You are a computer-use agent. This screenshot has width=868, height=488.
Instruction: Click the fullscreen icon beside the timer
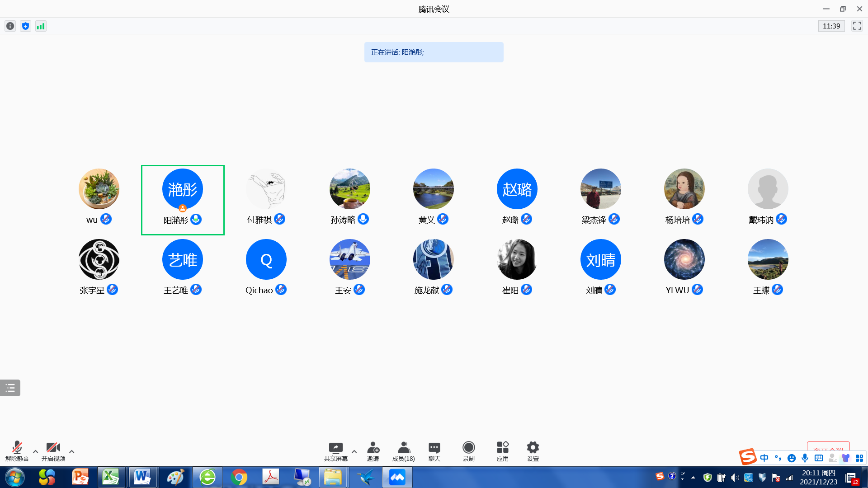pos(857,26)
